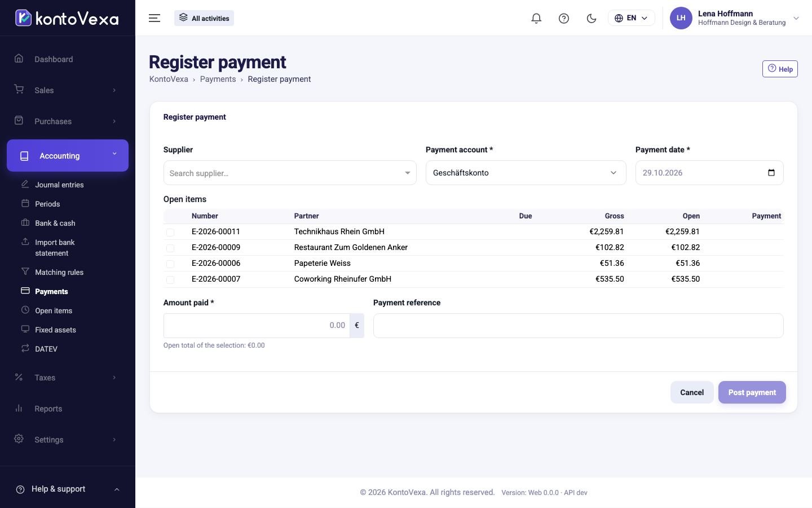Click the help question mark icon in header
Viewport: 812px width, 508px height.
tap(564, 18)
